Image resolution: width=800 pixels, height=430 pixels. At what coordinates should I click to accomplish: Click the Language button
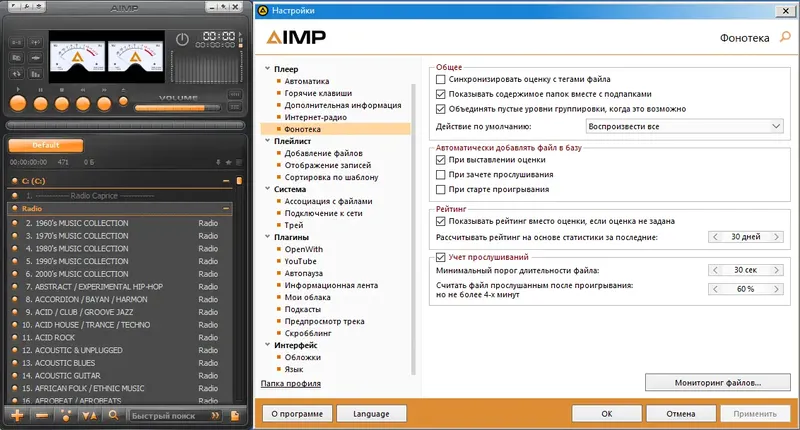pyautogui.click(x=371, y=414)
